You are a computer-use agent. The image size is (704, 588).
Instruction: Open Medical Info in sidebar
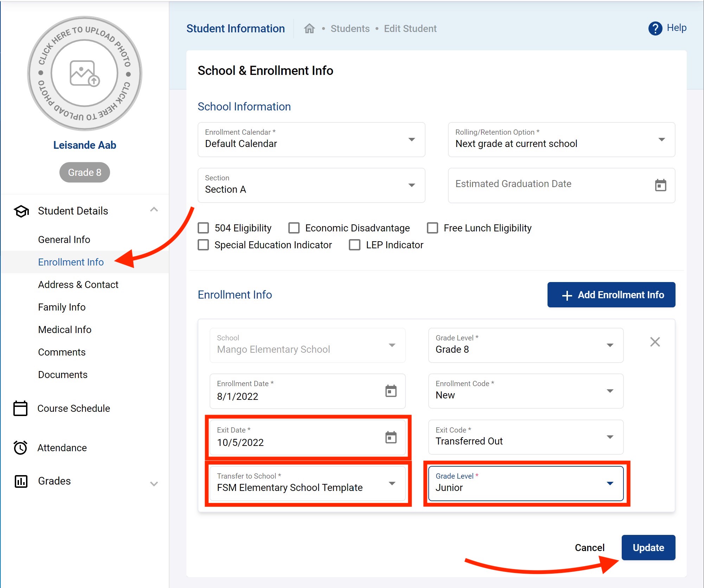(x=65, y=330)
